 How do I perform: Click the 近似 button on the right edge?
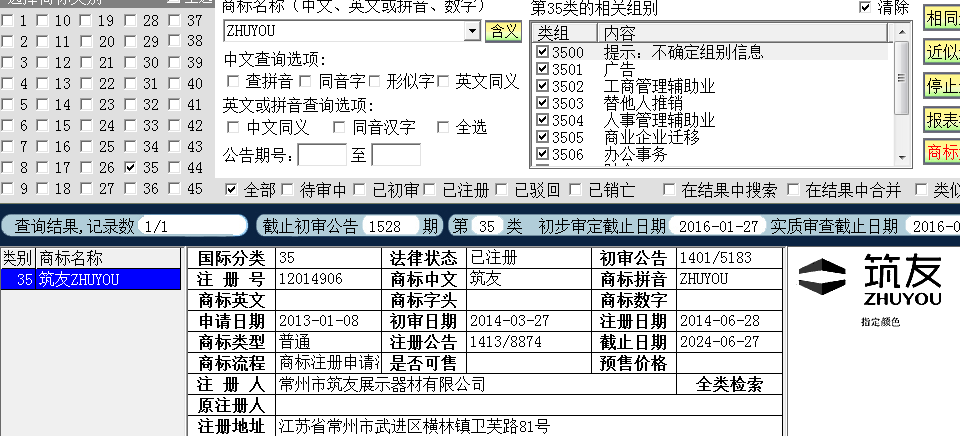(942, 52)
